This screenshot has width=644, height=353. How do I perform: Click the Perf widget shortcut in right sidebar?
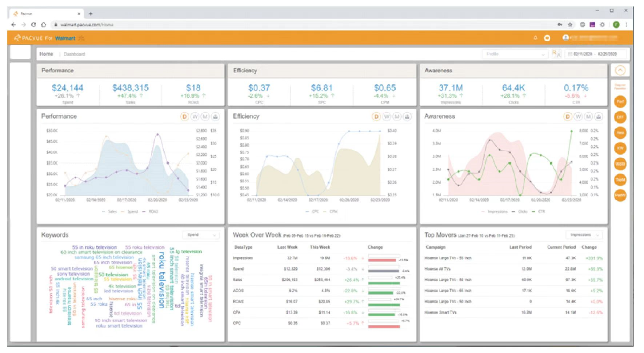click(x=620, y=102)
